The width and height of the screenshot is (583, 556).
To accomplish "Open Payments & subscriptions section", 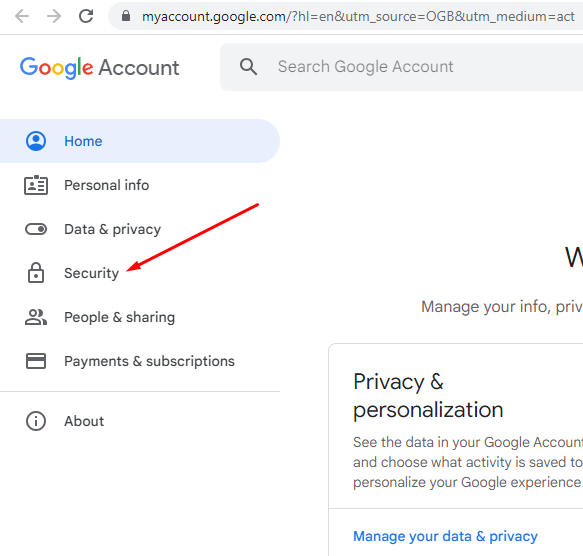I will [x=149, y=361].
